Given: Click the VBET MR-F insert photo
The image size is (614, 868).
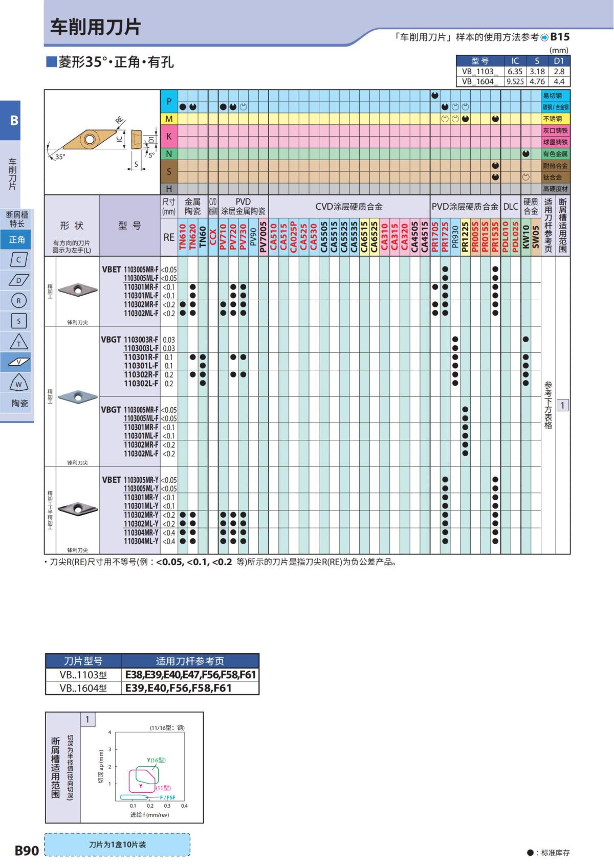Looking at the screenshot, I should pos(77,290).
